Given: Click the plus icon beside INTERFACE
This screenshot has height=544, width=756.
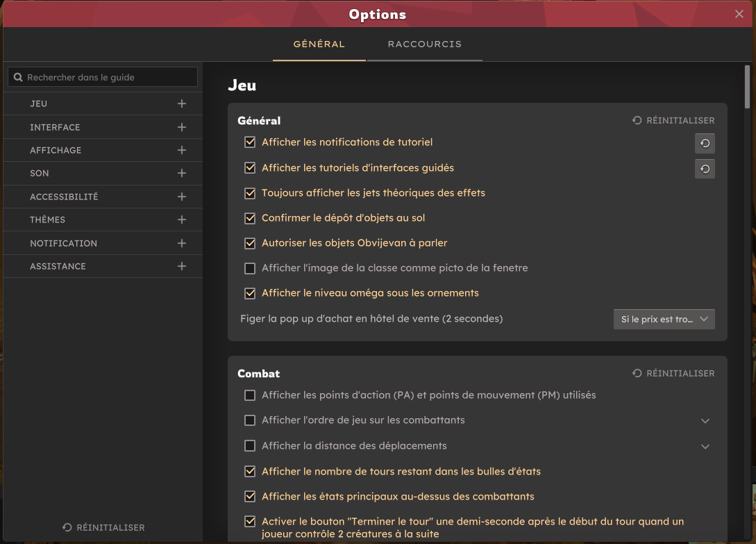Looking at the screenshot, I should (182, 127).
